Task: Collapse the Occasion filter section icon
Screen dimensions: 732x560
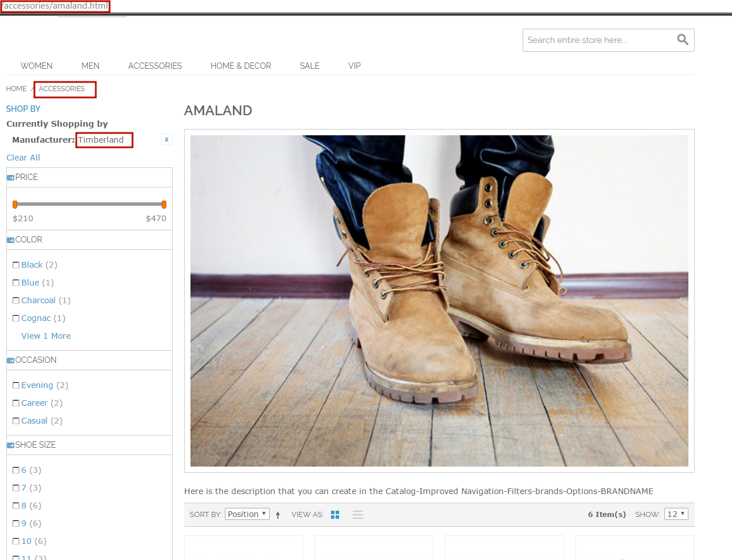Action: tap(10, 361)
